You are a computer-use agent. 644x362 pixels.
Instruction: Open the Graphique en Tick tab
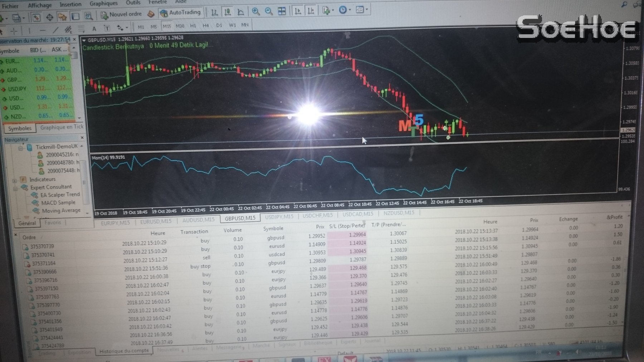(62, 127)
